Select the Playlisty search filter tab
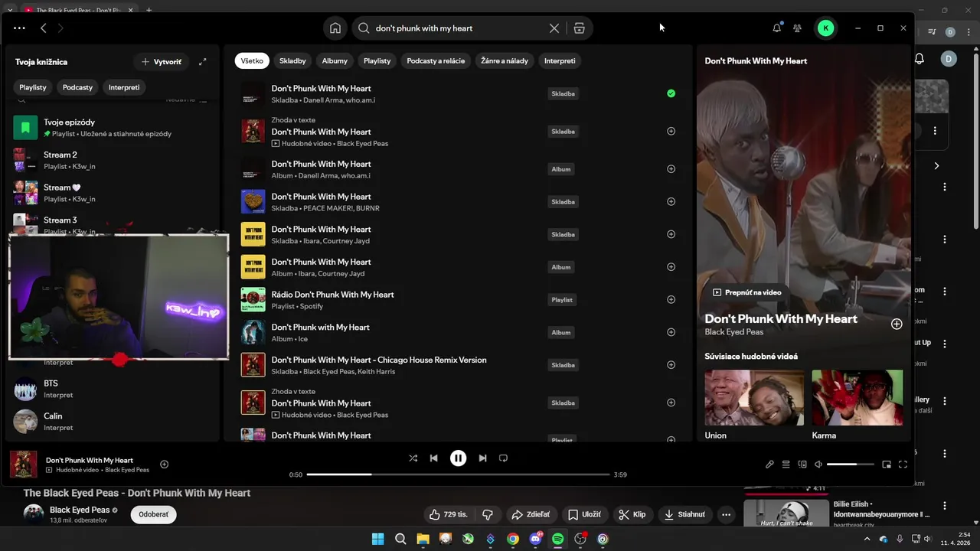This screenshot has height=551, width=980. click(x=377, y=61)
